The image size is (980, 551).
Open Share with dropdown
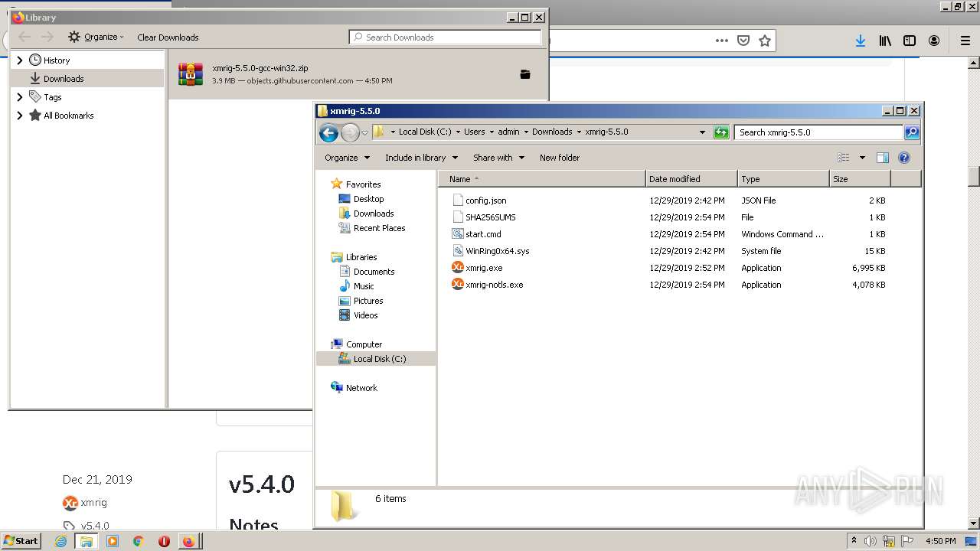pos(498,158)
